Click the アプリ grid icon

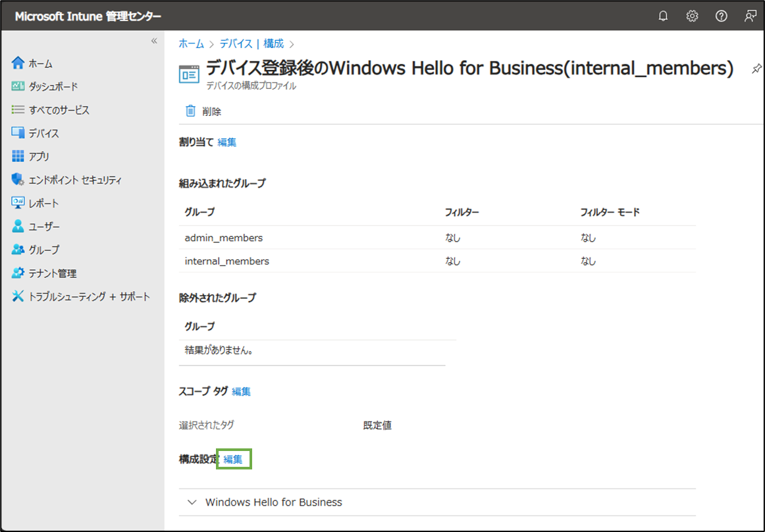[18, 156]
